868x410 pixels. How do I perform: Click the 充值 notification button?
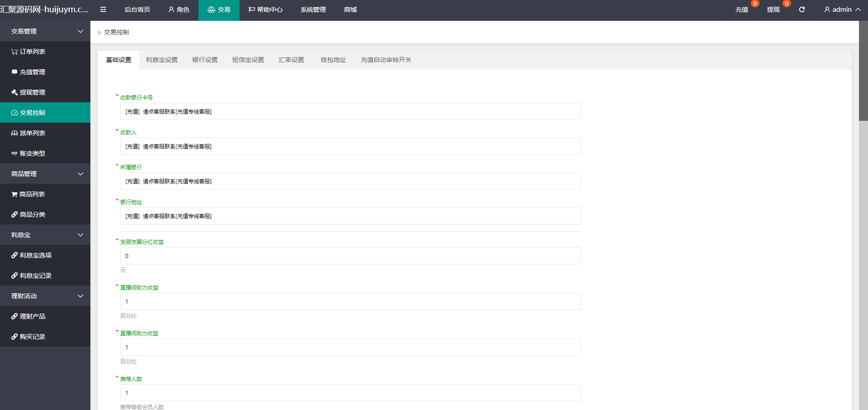tap(741, 10)
